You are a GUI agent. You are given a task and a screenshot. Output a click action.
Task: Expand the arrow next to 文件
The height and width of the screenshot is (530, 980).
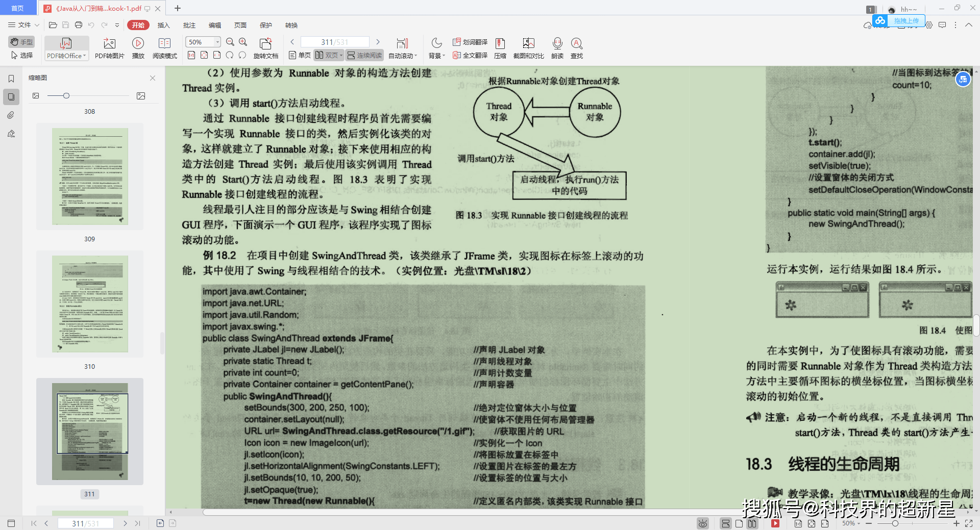point(37,24)
